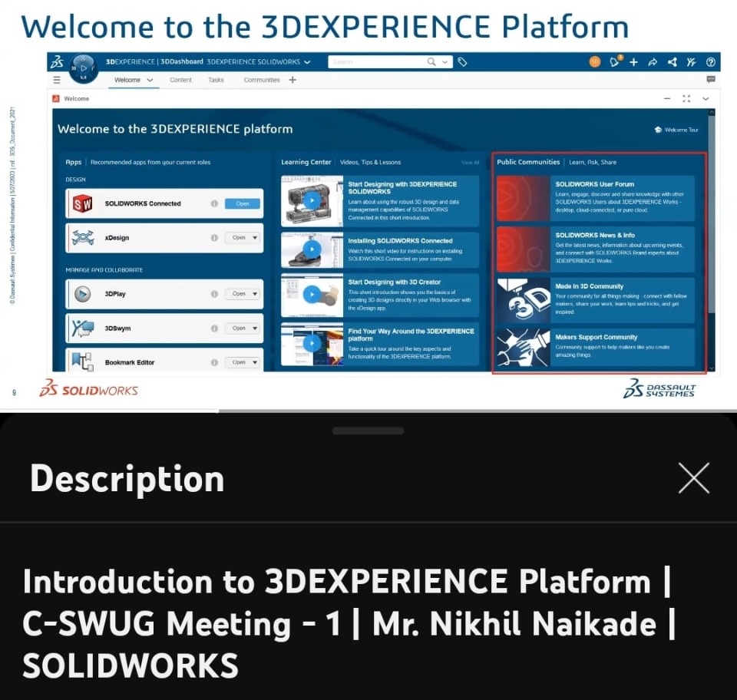Show info for Bookmark Editor

(x=214, y=362)
